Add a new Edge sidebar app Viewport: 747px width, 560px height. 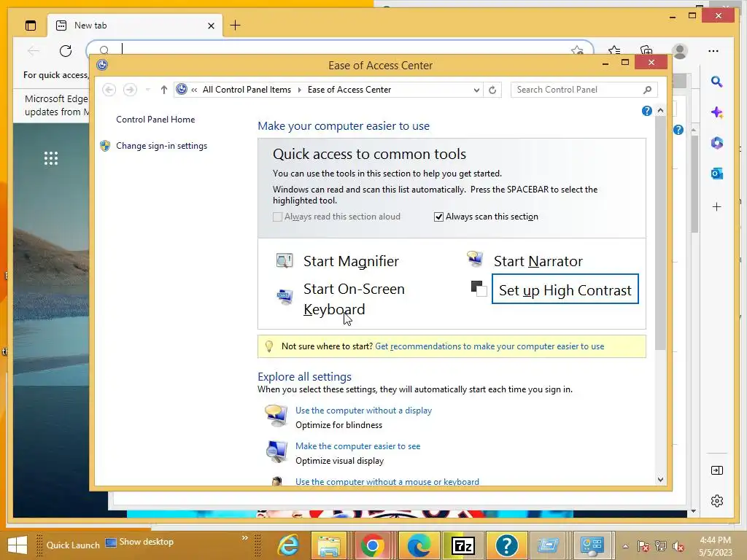717,206
